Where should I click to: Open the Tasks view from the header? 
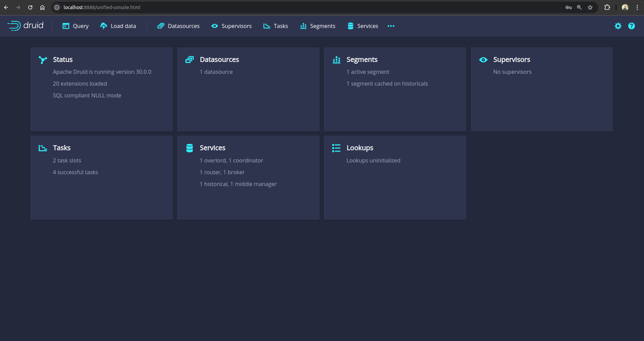point(276,26)
